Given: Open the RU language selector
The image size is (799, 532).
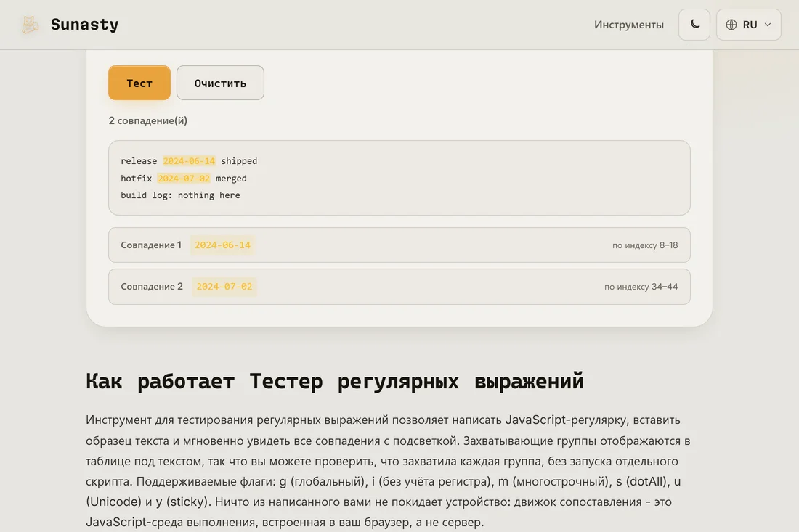Looking at the screenshot, I should 749,25.
